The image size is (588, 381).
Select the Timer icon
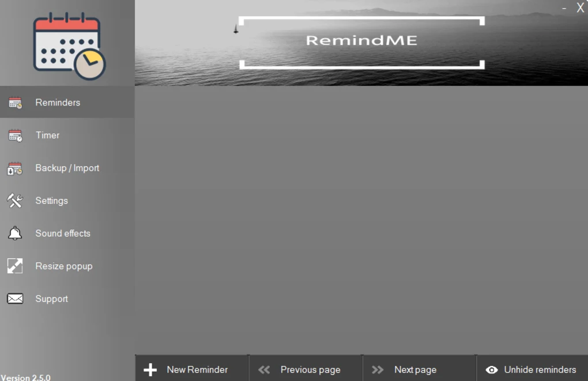click(16, 135)
